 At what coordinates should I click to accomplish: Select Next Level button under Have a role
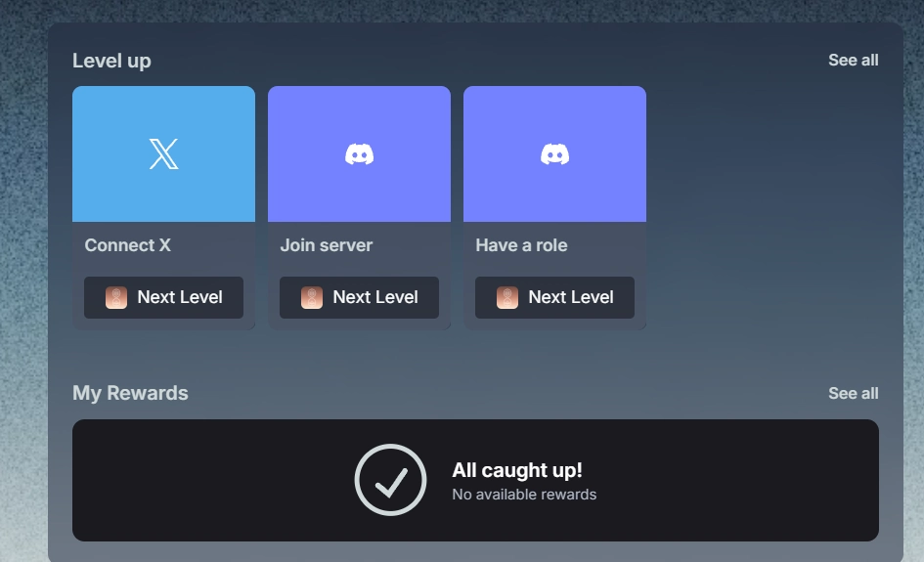pyautogui.click(x=555, y=297)
